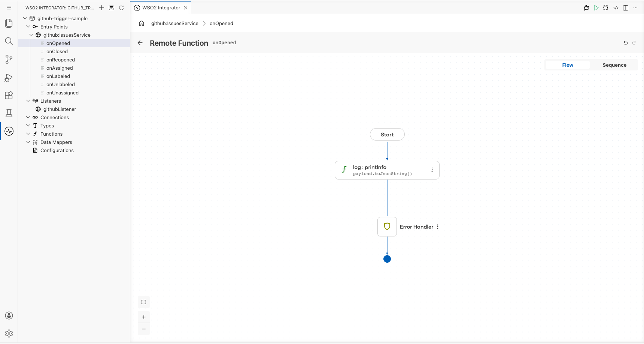
Task: Collapse the Entry Points section
Action: click(x=28, y=27)
